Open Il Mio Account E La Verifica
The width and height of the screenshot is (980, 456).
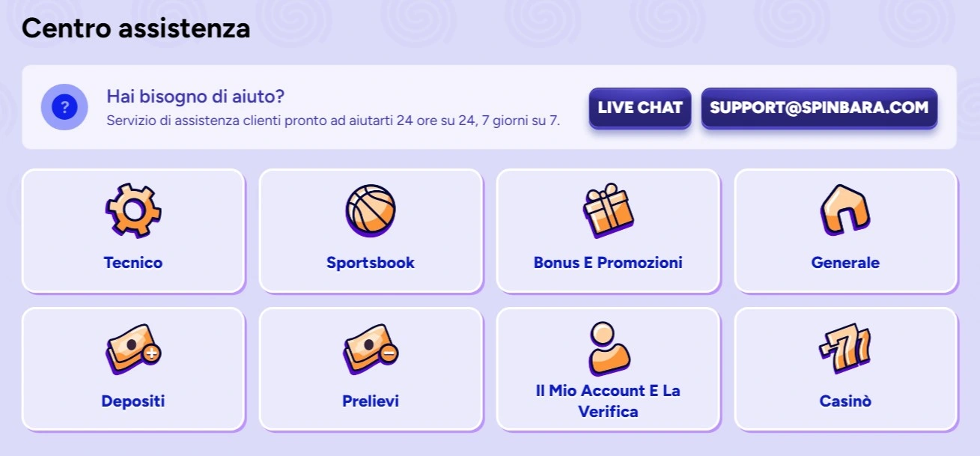pos(608,401)
